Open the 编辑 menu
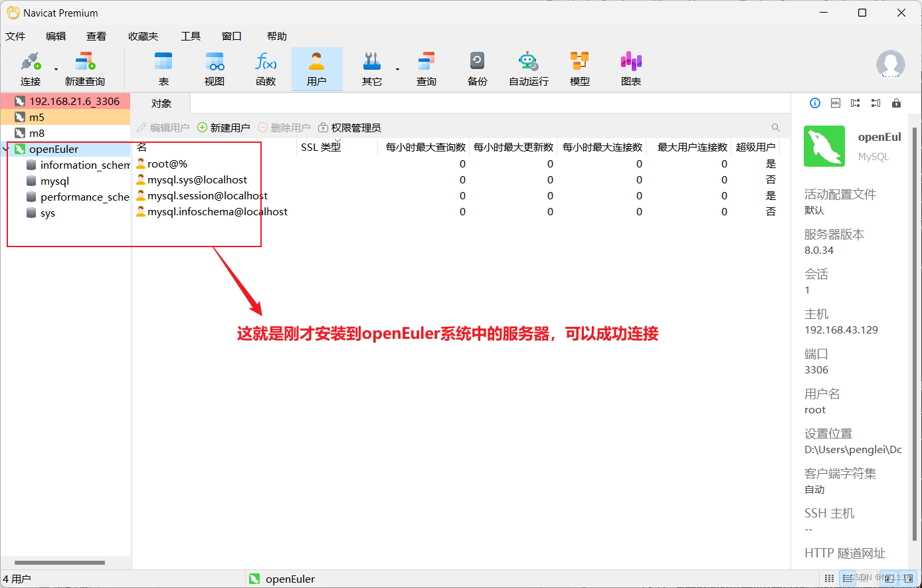 (x=56, y=37)
